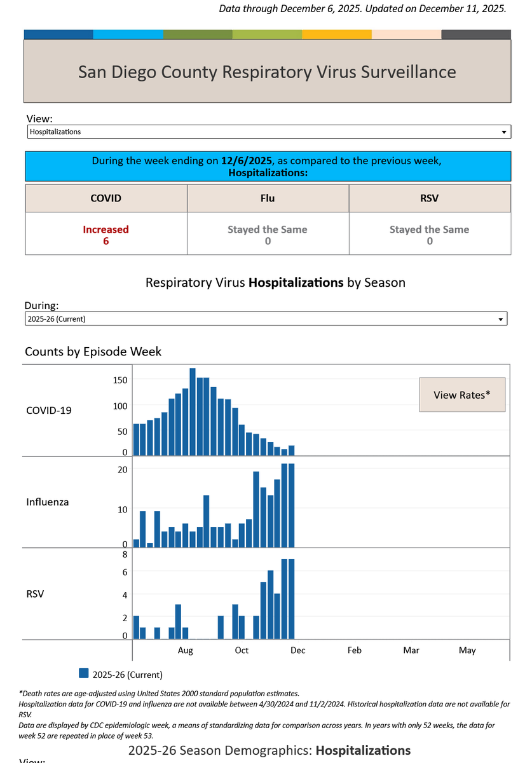This screenshot has height=763, width=532.
Task: Click the peak COVID-19 bar in August
Action: [x=193, y=412]
